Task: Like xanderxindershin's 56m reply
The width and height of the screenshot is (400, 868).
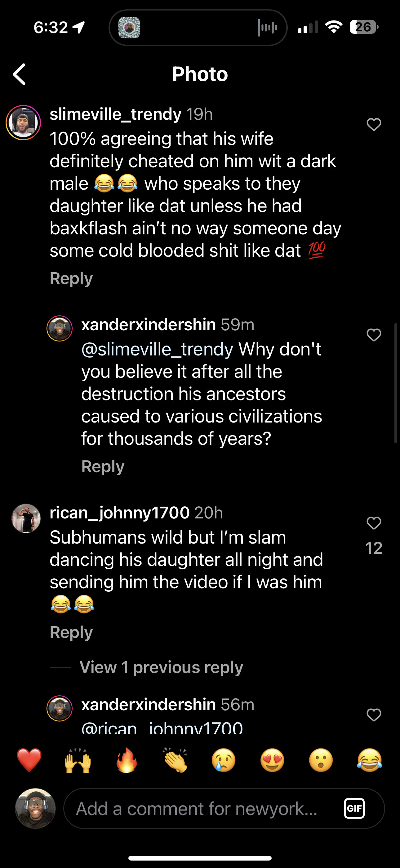Action: (x=374, y=715)
